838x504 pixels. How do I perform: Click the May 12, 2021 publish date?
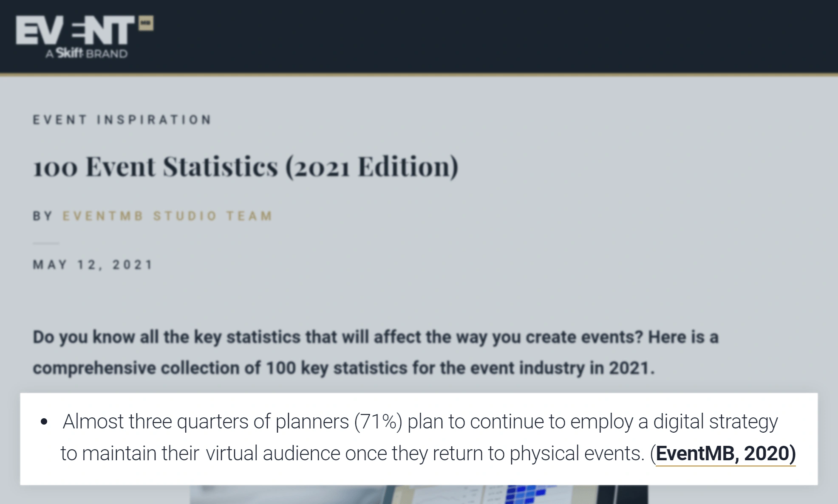[93, 265]
